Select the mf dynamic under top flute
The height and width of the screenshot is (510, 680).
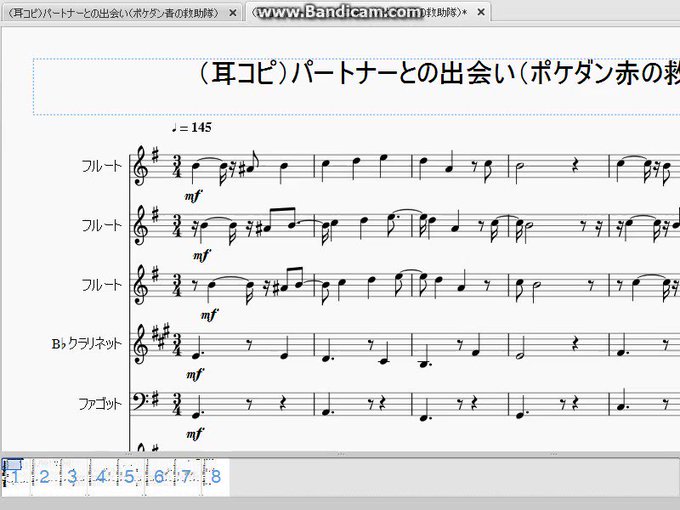[x=193, y=196]
